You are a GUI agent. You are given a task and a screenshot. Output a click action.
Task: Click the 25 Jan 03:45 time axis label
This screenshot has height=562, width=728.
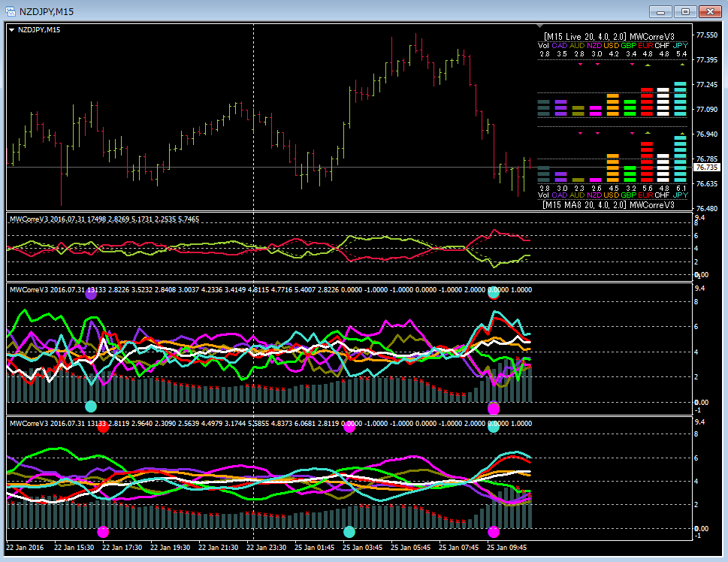click(x=362, y=548)
